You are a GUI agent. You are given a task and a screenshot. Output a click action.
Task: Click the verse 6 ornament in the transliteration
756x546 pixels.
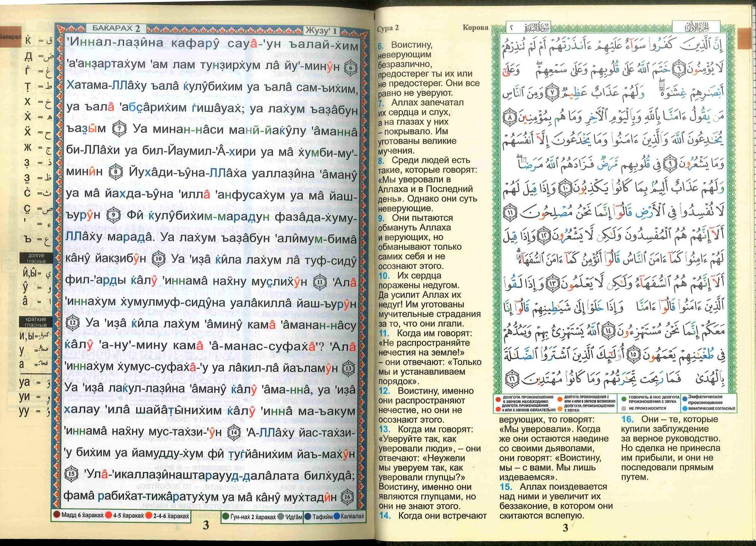click(x=350, y=67)
